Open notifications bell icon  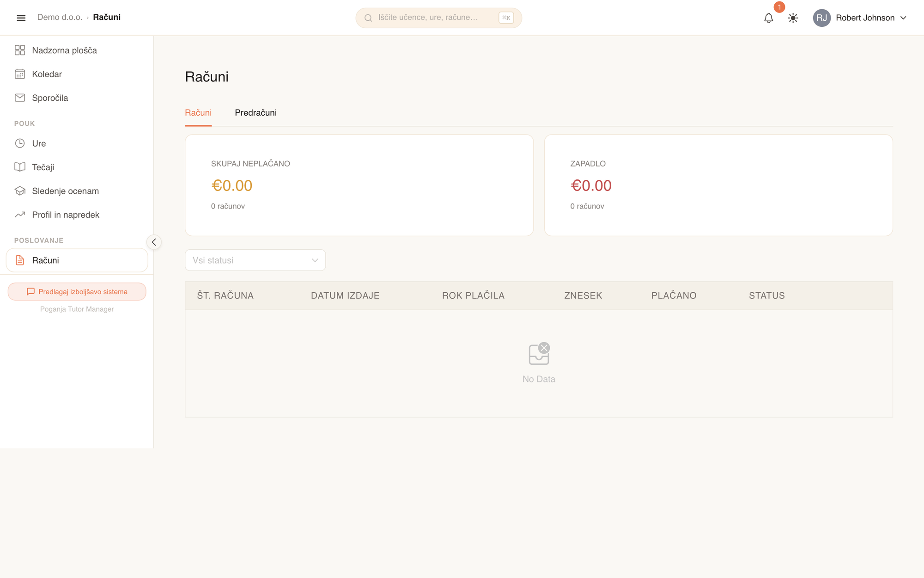tap(768, 18)
